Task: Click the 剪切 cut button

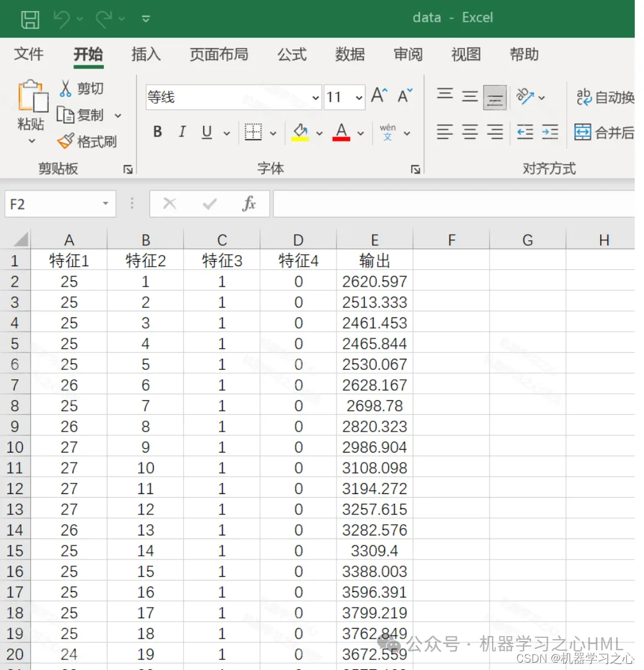Action: pyautogui.click(x=82, y=88)
